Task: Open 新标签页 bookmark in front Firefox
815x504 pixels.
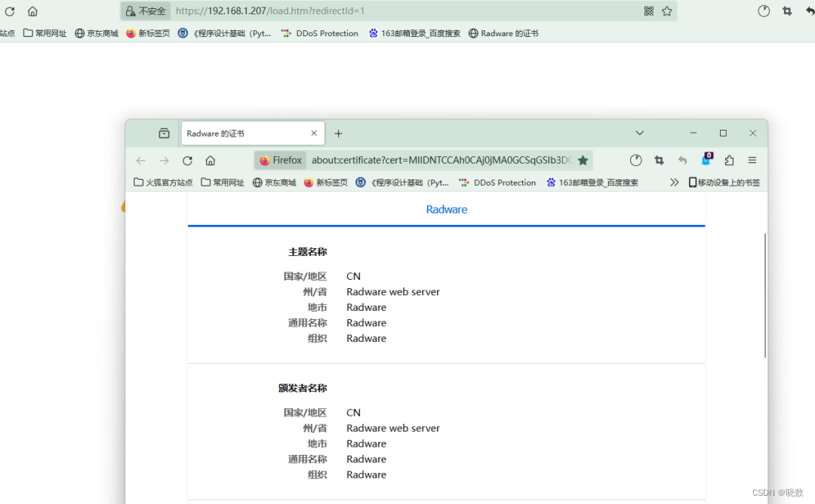Action: point(326,183)
